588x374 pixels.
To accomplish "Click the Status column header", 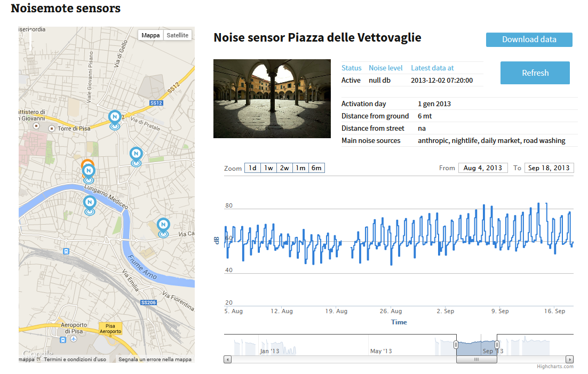I will (x=352, y=68).
